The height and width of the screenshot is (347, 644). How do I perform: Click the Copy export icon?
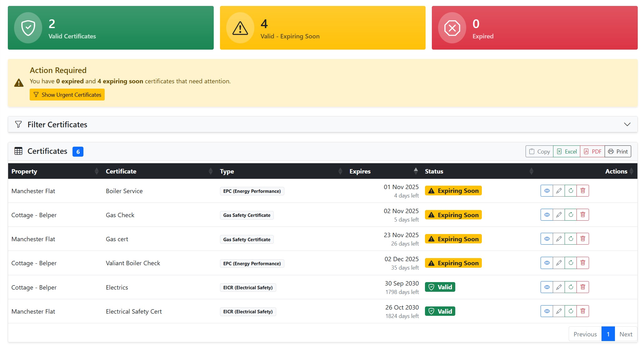coord(539,151)
